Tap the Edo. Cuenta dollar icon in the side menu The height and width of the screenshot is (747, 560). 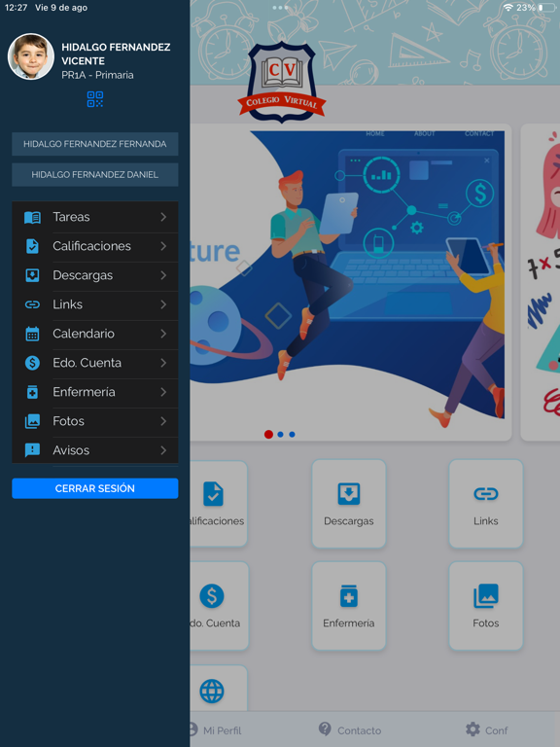pos(32,363)
